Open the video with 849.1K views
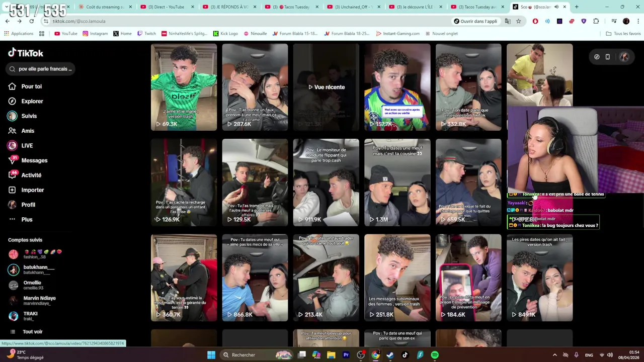Viewport: 644px width, 362px height. [539, 278]
